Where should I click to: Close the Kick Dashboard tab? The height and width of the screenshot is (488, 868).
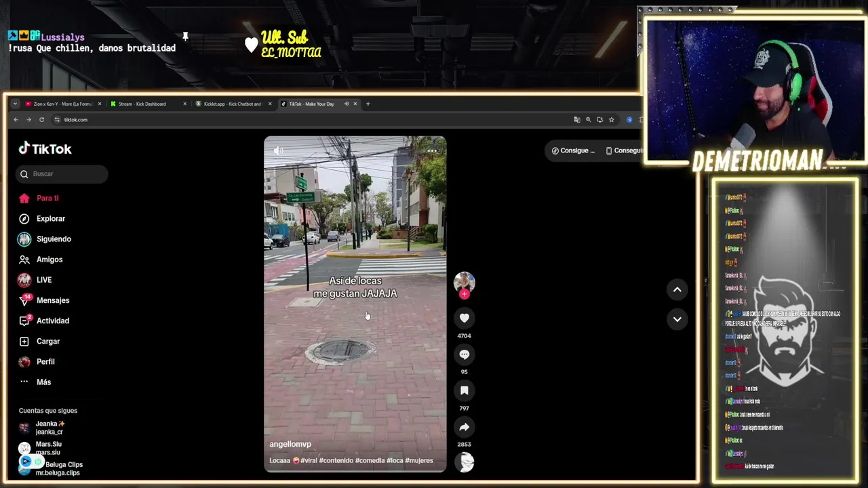184,104
